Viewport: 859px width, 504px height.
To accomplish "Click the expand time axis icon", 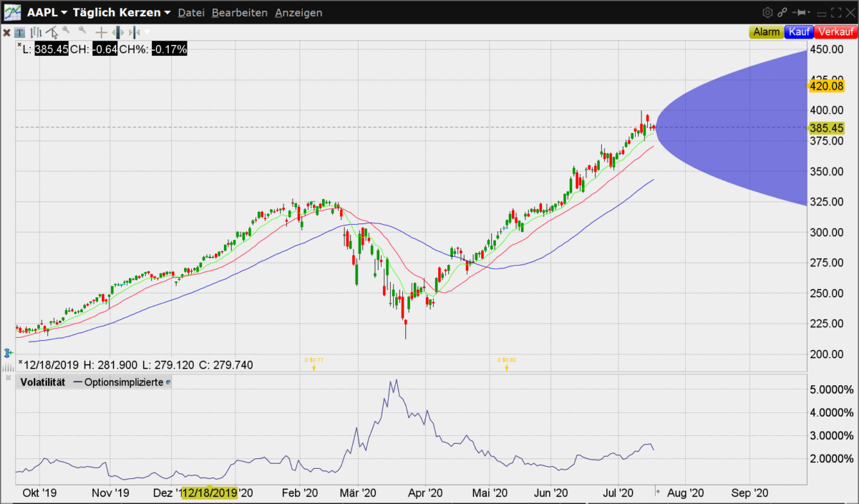I will coord(118,32).
